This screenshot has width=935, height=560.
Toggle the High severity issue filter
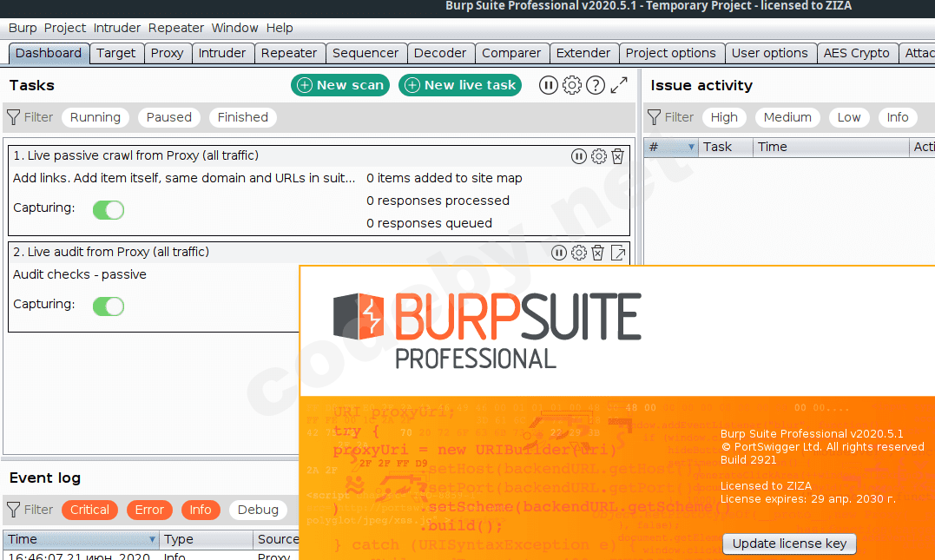click(724, 117)
